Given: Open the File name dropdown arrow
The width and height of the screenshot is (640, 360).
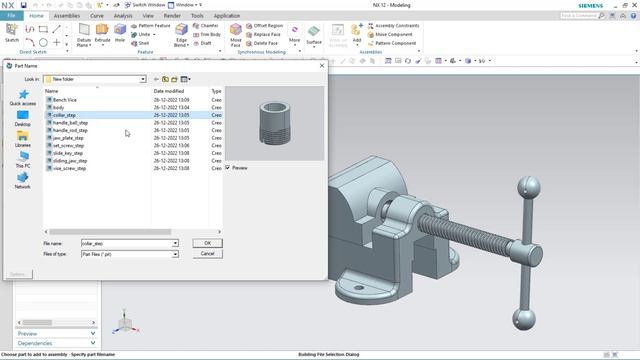Looking at the screenshot, I should [x=175, y=243].
